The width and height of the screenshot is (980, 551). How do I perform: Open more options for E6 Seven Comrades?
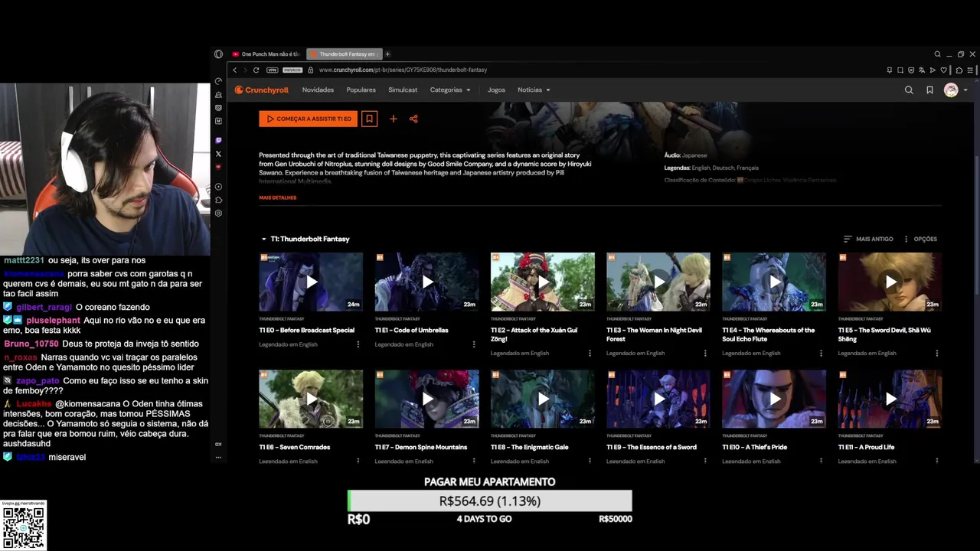[x=358, y=461]
